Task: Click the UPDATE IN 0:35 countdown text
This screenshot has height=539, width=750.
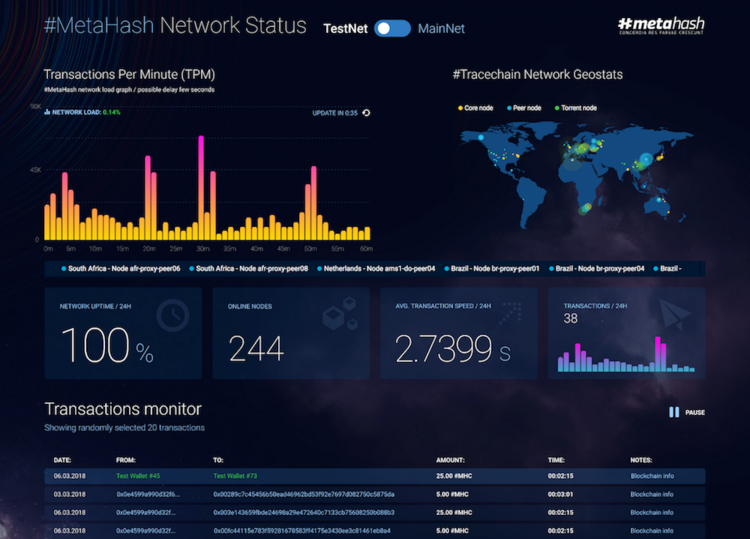Action: pos(335,113)
